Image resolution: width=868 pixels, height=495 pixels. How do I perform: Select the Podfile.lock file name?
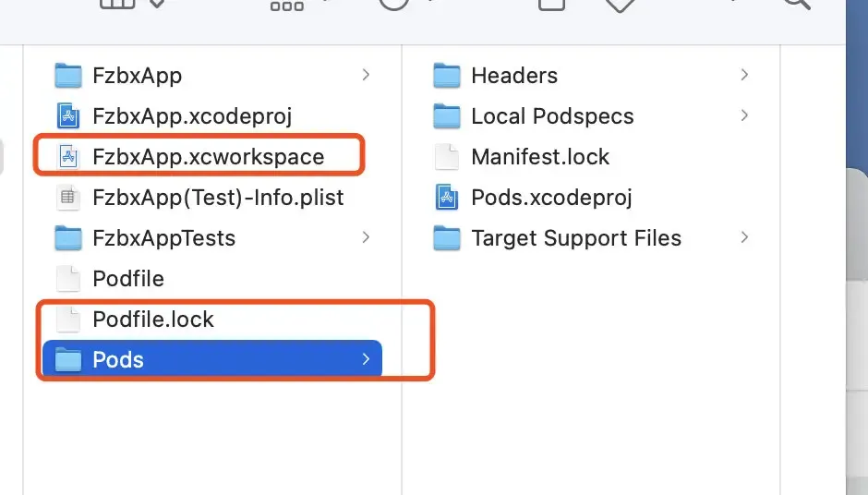click(153, 319)
